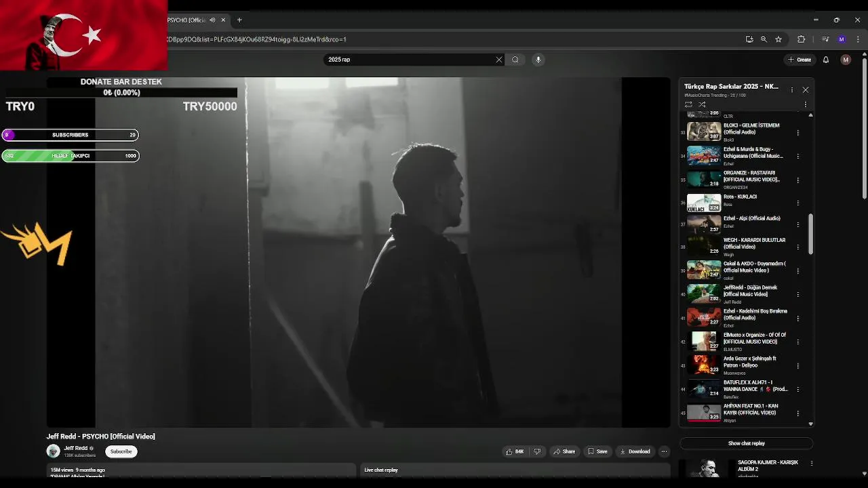Click the address bar URL
This screenshot has width=868, height=488.
(256, 39)
